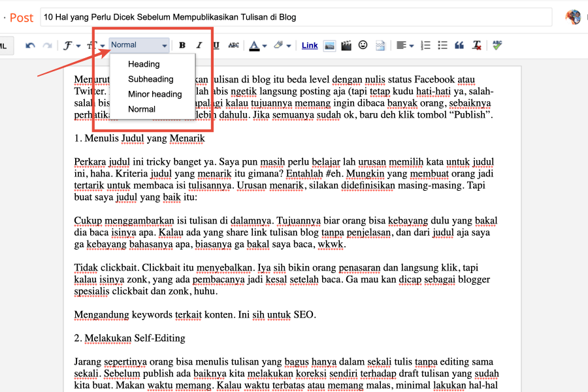Click the Post label in the header
Image resolution: width=588 pixels, height=392 pixels.
tap(22, 18)
